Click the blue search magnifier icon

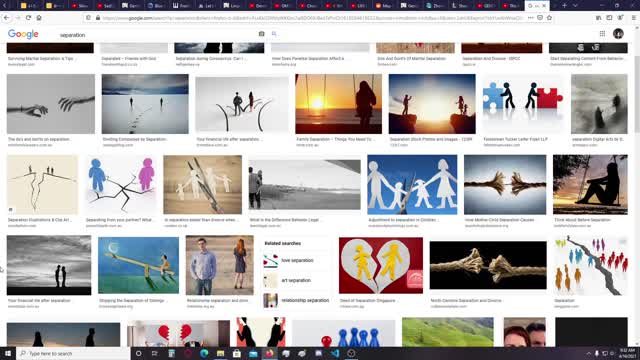pos(274,34)
